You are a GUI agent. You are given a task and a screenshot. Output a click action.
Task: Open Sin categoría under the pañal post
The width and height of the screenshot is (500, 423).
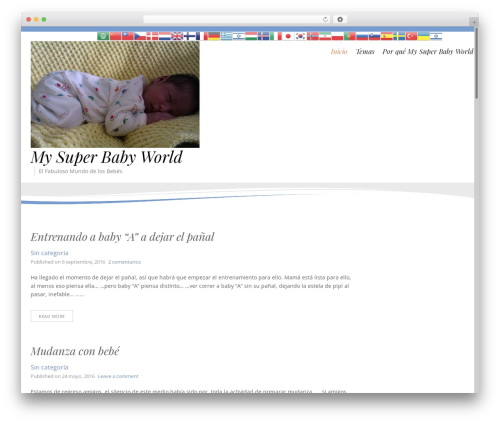click(x=49, y=253)
